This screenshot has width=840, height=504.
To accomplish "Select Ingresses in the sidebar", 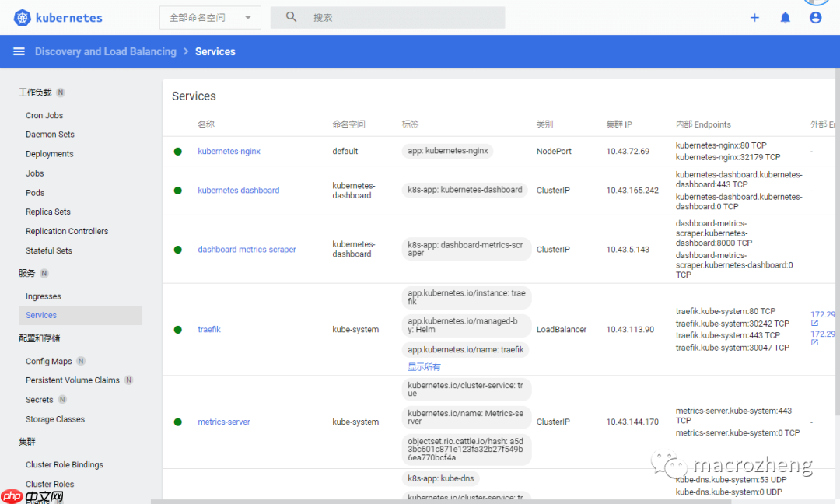I will [43, 296].
